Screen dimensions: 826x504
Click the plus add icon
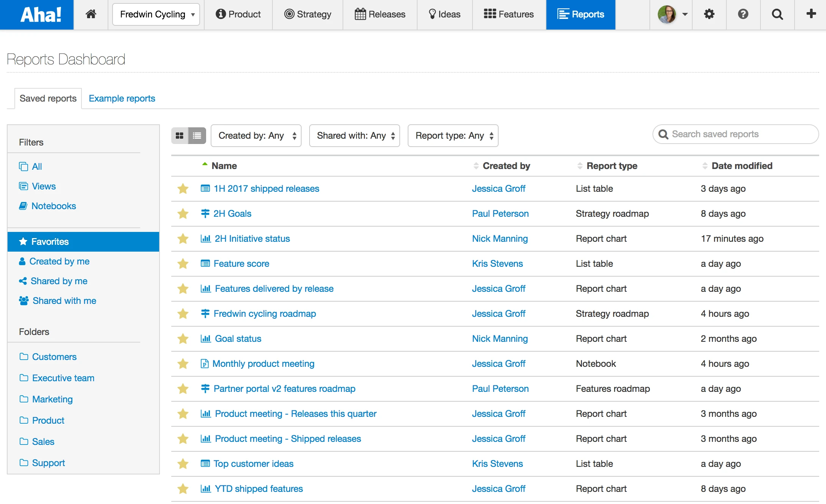point(811,14)
